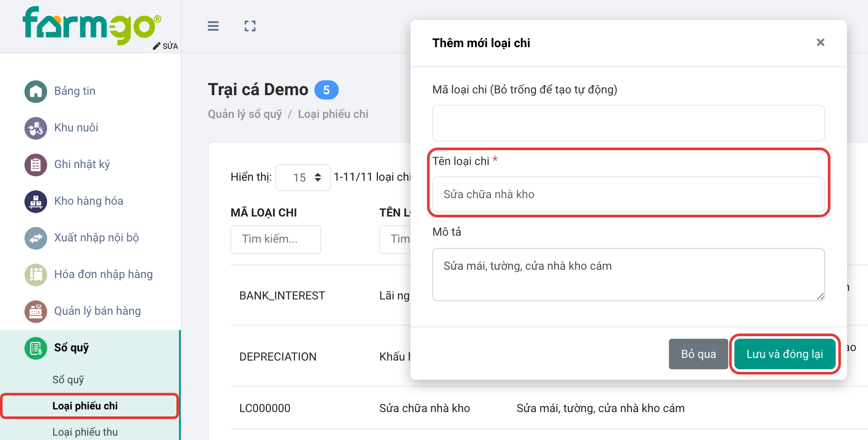Click the Bảng tin home icon
Image resolution: width=868 pixels, height=440 pixels.
point(36,91)
